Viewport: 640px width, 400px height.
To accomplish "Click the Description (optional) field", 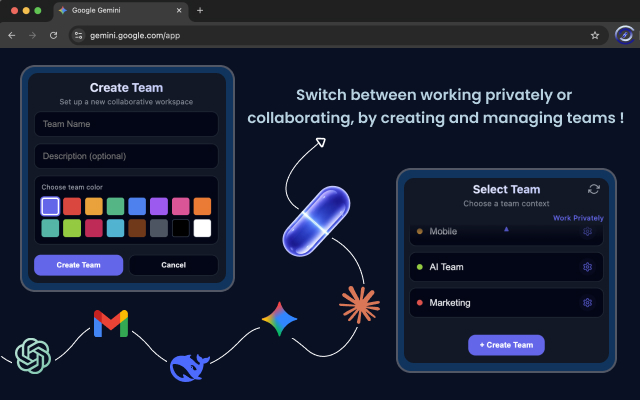I will pyautogui.click(x=126, y=156).
